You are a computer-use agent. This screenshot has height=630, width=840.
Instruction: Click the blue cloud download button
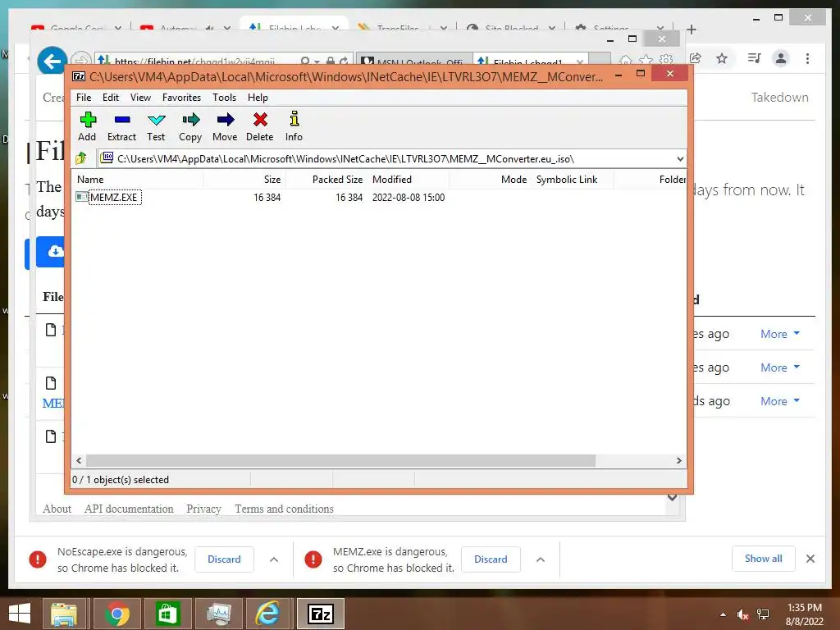point(50,251)
